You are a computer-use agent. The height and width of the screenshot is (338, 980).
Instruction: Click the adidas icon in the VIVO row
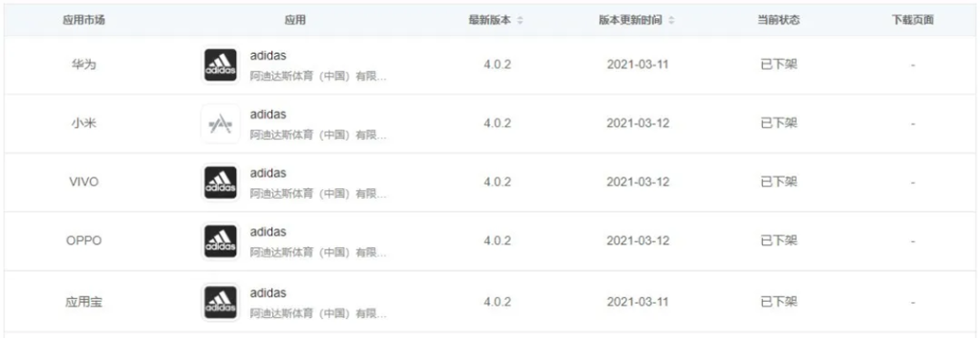pyautogui.click(x=220, y=182)
